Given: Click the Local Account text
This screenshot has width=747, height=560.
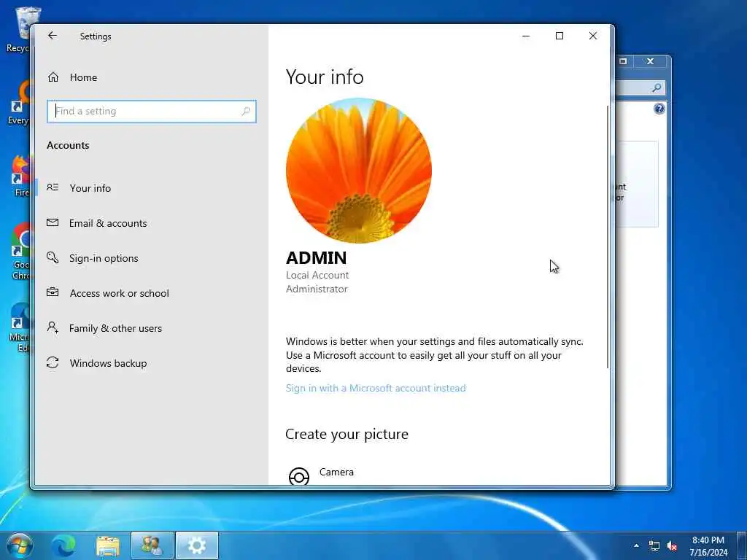Looking at the screenshot, I should point(317,275).
